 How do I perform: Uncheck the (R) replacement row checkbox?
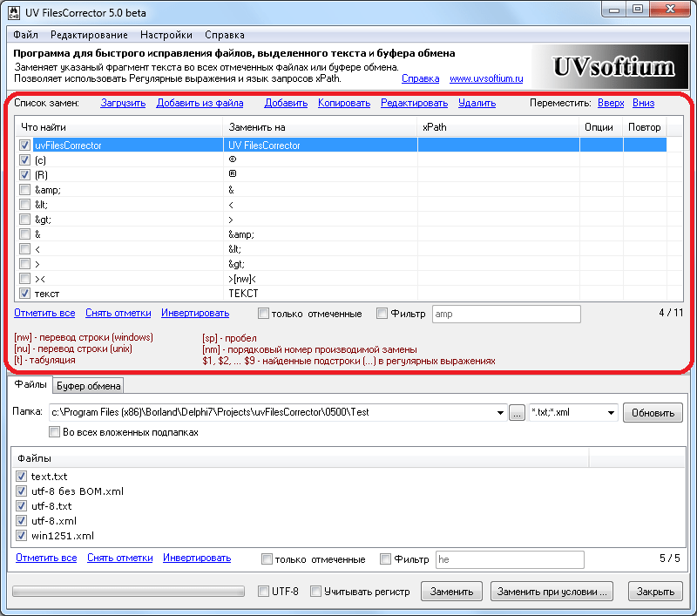[x=25, y=174]
